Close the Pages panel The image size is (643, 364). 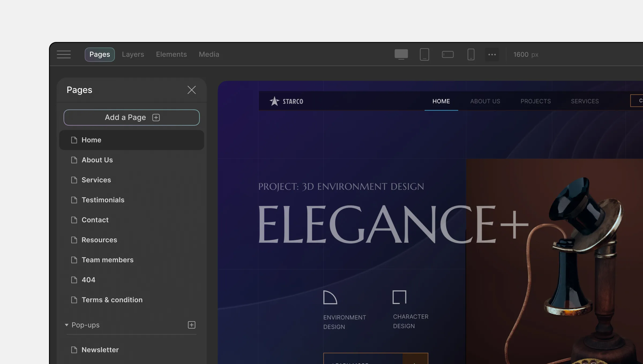192,90
